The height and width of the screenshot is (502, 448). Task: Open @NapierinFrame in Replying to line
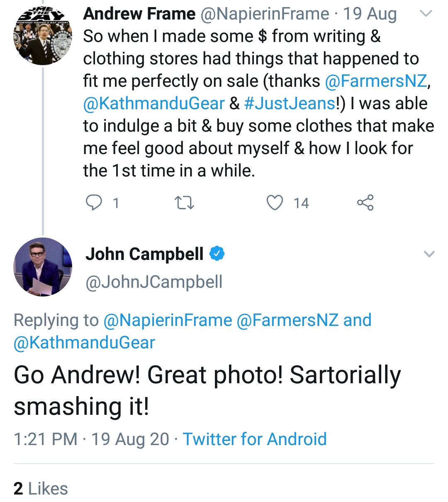(168, 320)
